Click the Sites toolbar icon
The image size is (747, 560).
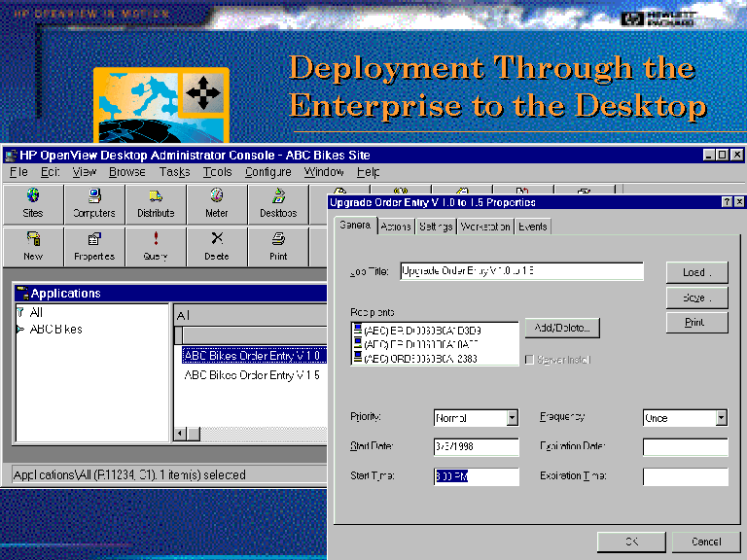(33, 203)
